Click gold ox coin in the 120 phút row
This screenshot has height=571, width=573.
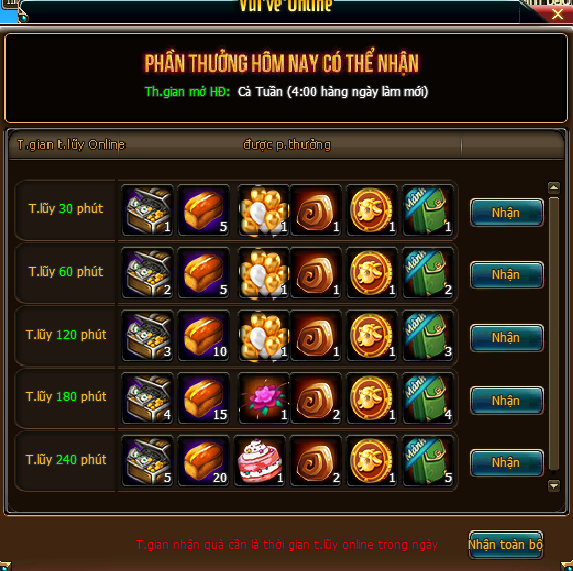click(372, 336)
